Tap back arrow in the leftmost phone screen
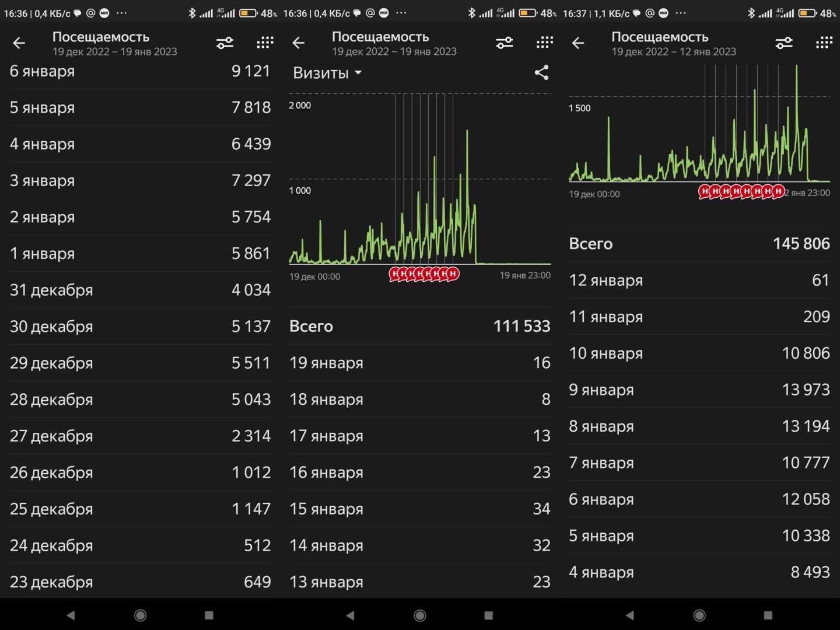Screen dimensions: 840x630 pos(19,43)
